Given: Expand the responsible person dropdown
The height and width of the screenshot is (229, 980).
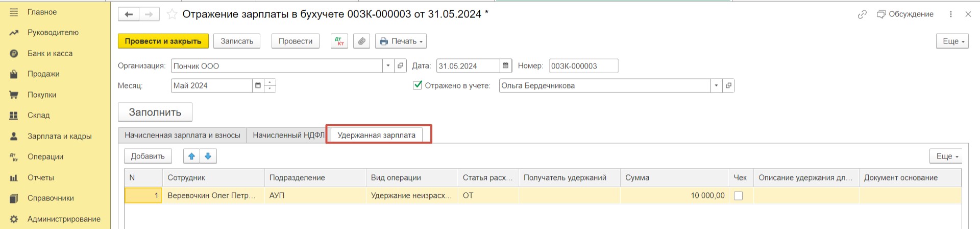Looking at the screenshot, I should (x=716, y=85).
